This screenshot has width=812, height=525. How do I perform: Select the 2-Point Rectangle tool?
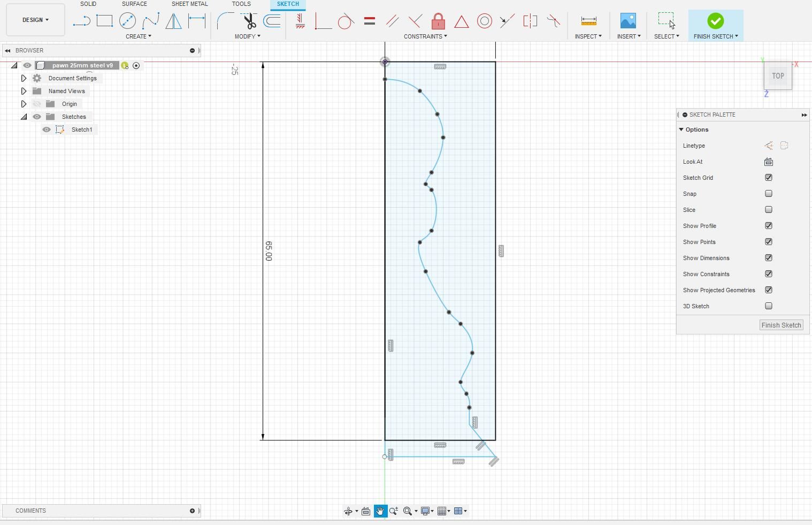tap(104, 21)
